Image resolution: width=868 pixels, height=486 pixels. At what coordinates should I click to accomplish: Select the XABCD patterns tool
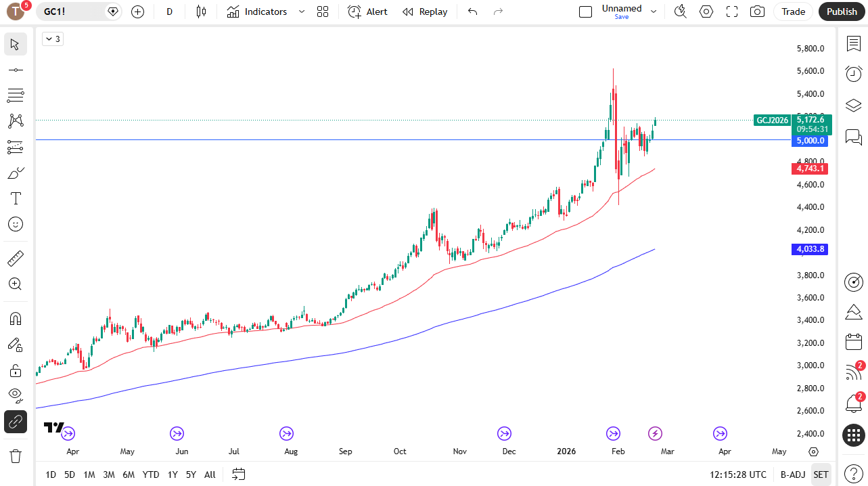pyautogui.click(x=15, y=121)
